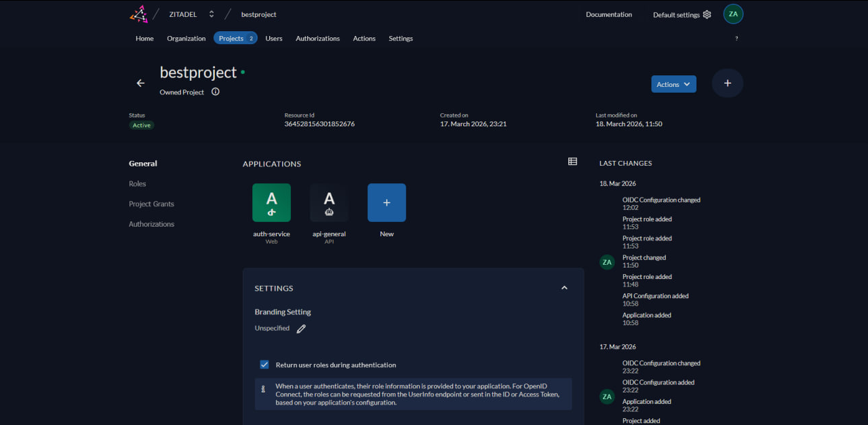The image size is (868, 425).
Task: Select Authorizations in the sidebar
Action: click(151, 224)
